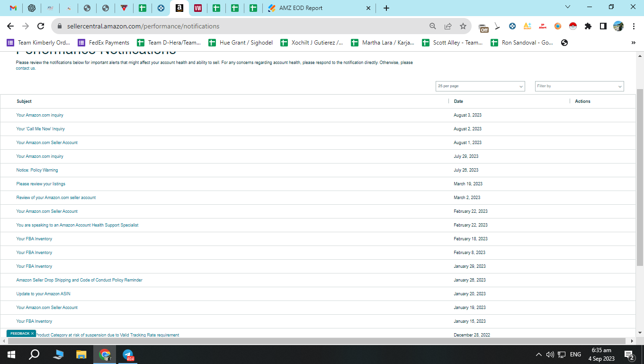Screen dimensions: 644x364
Task: Open File Explorer from the taskbar
Action: (81, 355)
